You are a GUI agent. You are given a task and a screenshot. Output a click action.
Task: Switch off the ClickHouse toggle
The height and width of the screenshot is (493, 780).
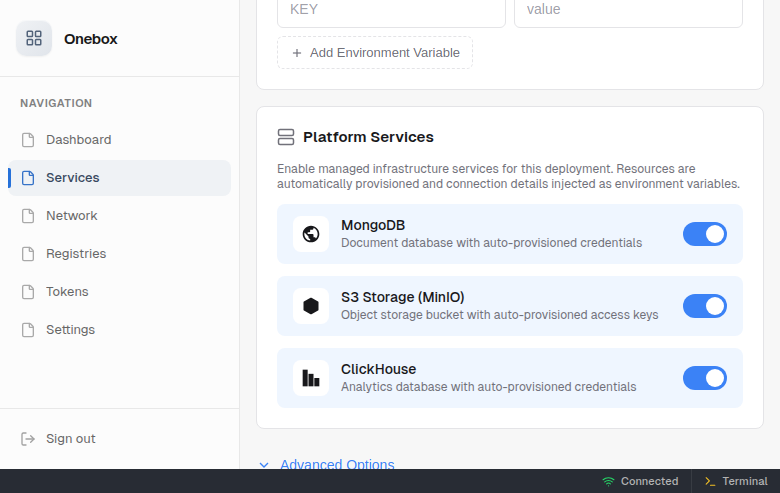(704, 378)
